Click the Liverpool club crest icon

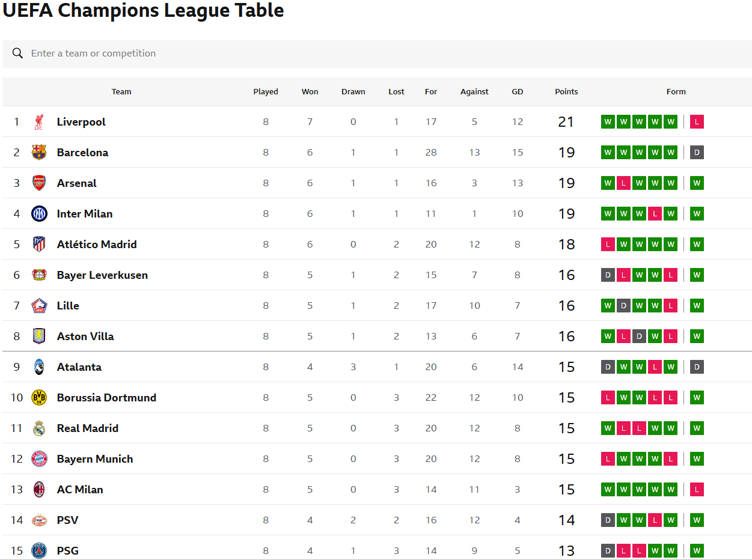[x=39, y=122]
